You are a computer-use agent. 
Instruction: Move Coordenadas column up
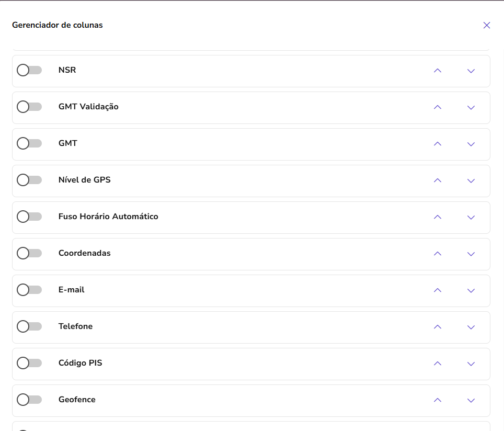(438, 254)
